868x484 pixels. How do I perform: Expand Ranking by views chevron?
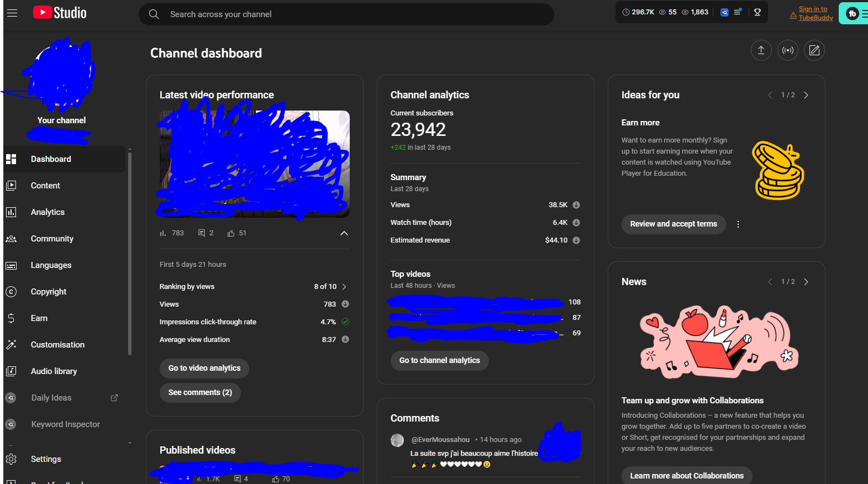pos(344,287)
